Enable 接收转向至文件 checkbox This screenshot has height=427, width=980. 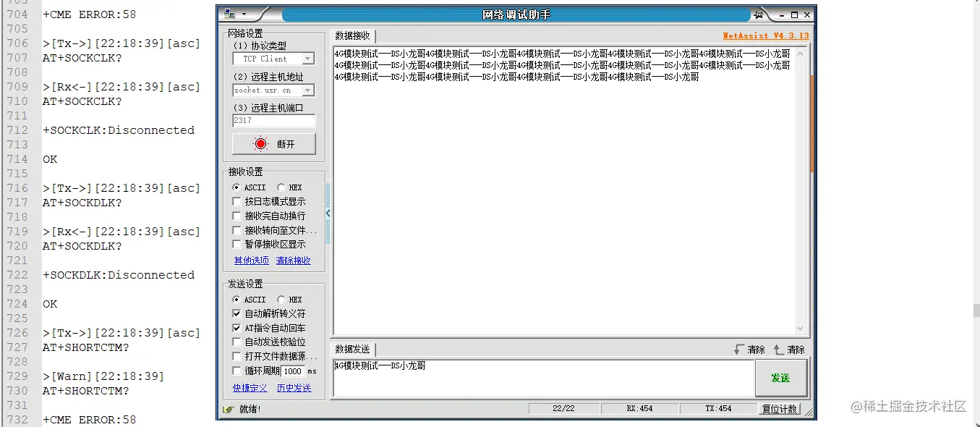tap(237, 230)
